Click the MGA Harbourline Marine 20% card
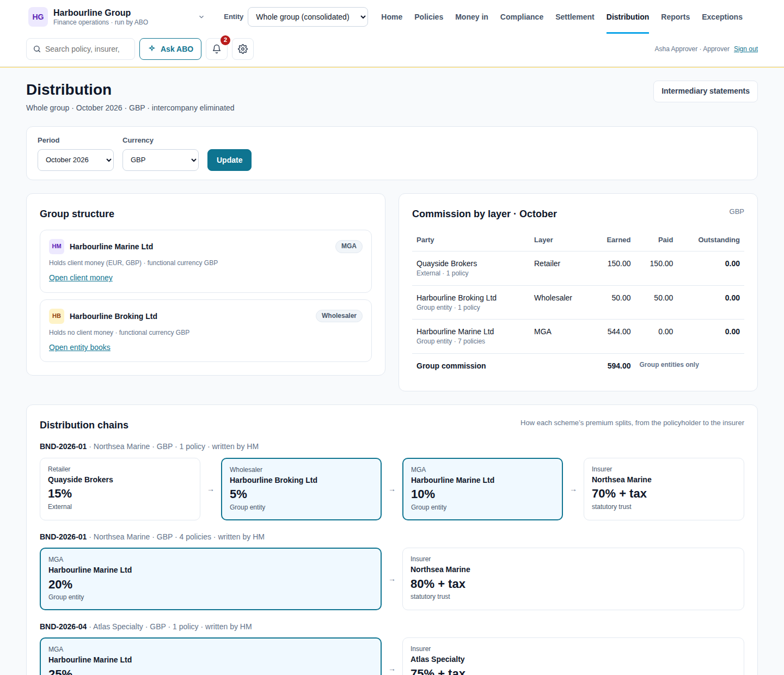 click(211, 579)
